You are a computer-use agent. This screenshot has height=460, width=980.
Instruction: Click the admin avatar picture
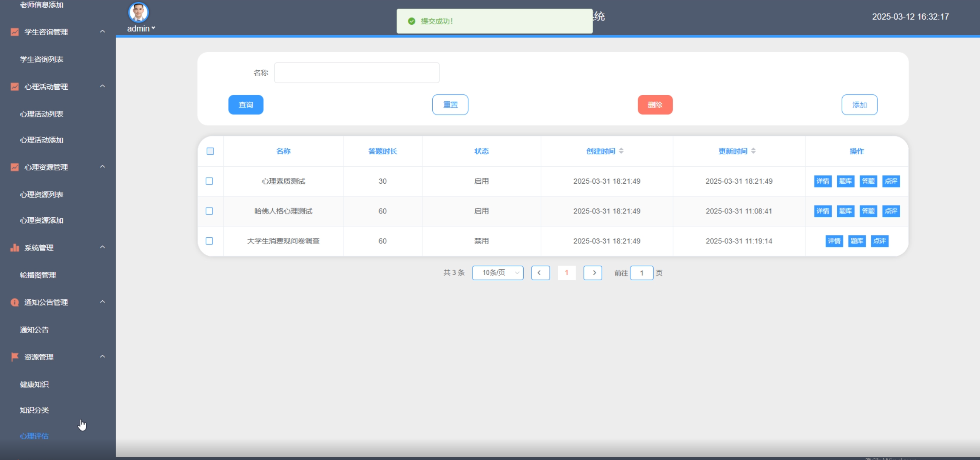click(x=138, y=12)
